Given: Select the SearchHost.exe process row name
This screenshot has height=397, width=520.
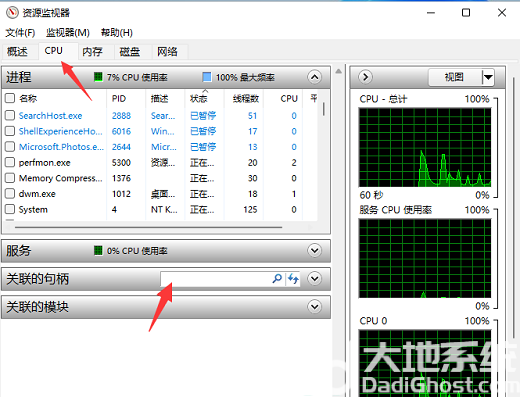Looking at the screenshot, I should coord(50,116).
